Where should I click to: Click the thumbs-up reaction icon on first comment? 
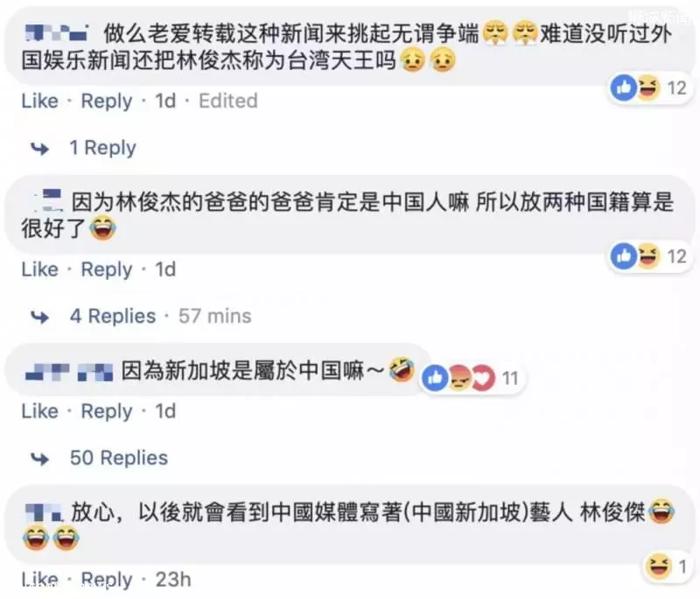click(x=623, y=87)
